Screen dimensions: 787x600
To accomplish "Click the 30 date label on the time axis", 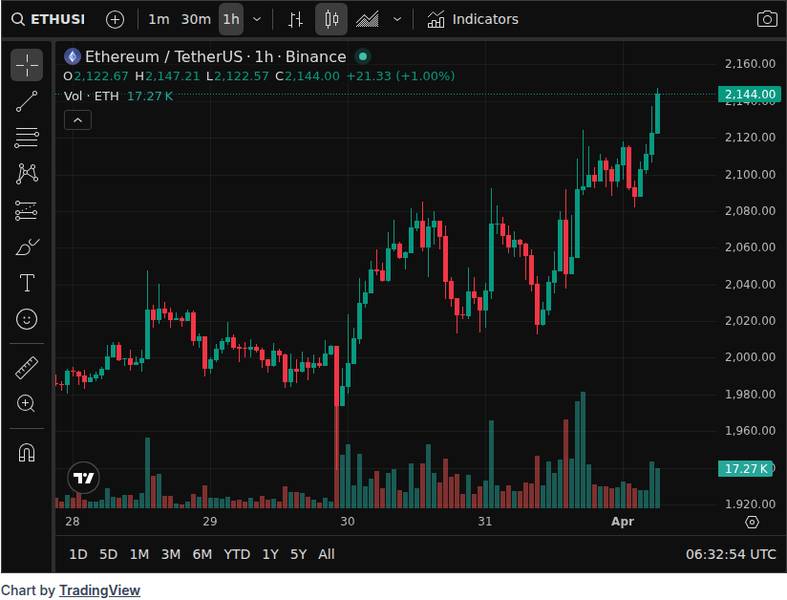I will 347,522.
